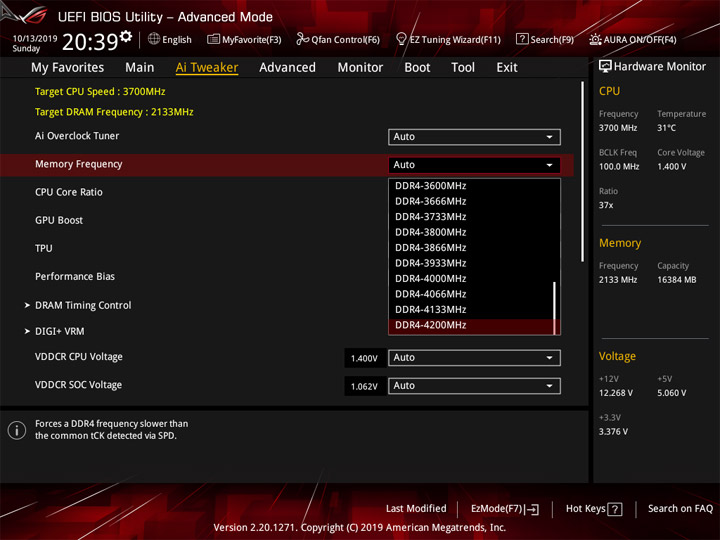Viewport: 720px width, 540px height.
Task: Open the Advanced tab
Action: (287, 68)
